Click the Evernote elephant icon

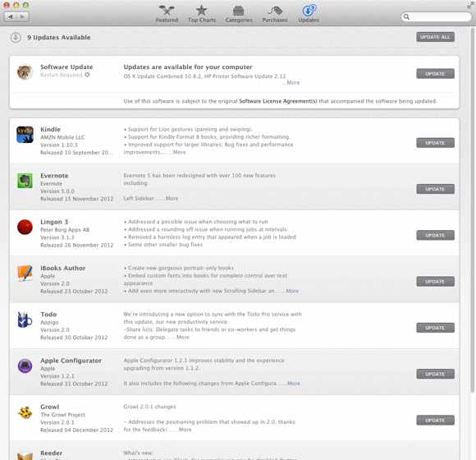tap(25, 181)
